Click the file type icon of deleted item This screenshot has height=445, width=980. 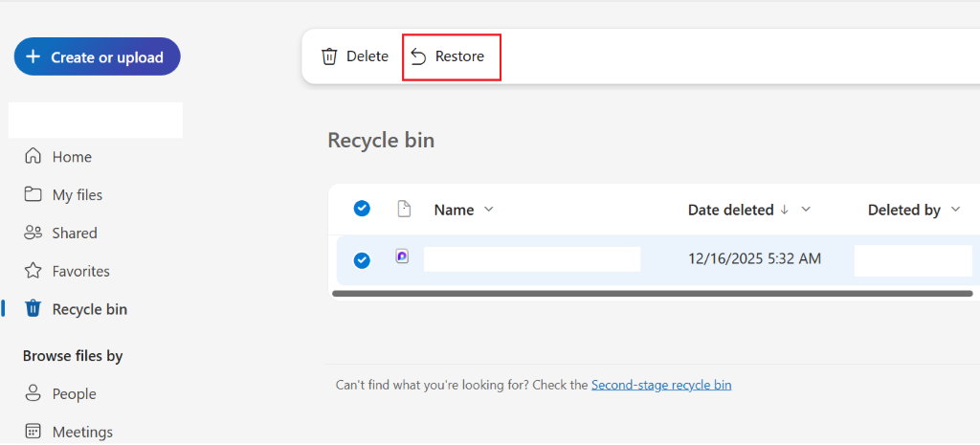tap(403, 256)
